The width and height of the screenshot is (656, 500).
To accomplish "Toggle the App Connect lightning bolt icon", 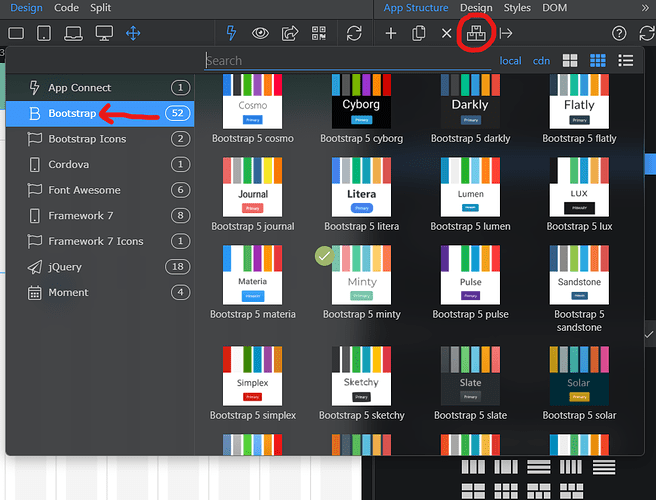I will [231, 33].
